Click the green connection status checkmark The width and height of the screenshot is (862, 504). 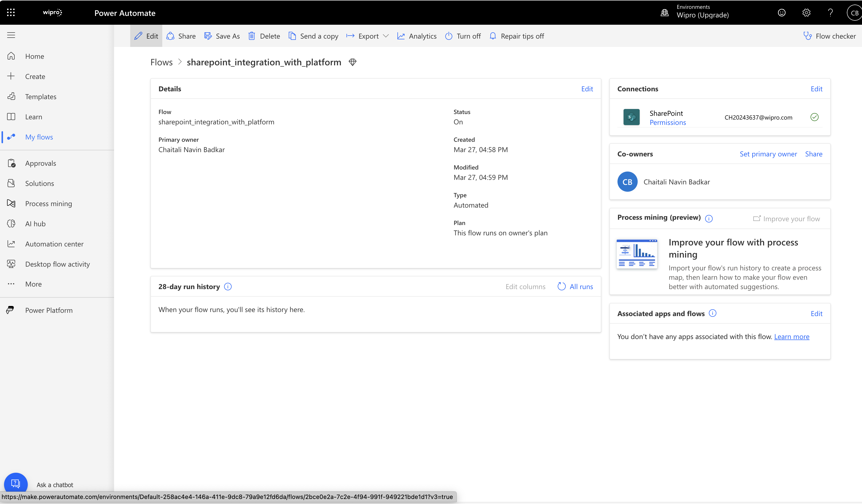[815, 117]
